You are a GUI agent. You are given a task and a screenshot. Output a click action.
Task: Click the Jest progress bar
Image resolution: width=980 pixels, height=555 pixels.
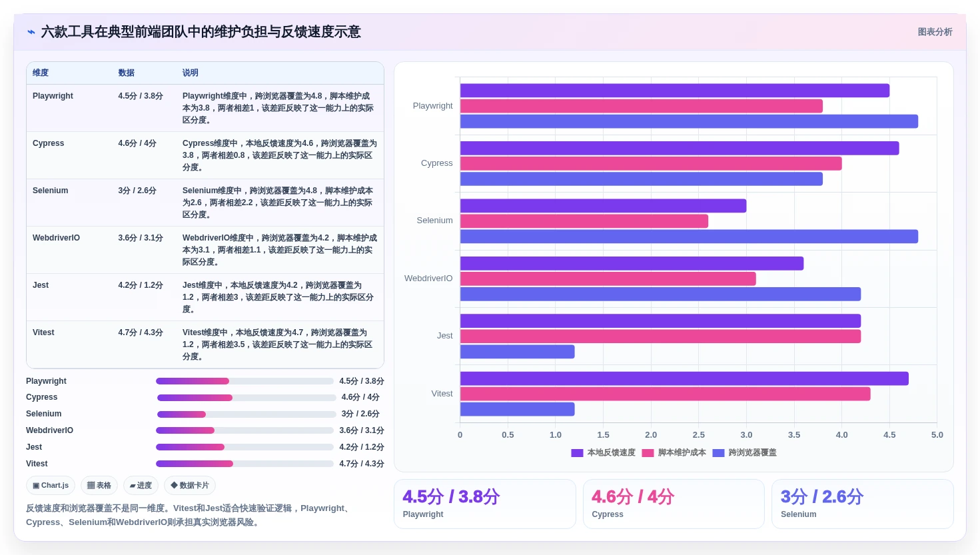(245, 447)
